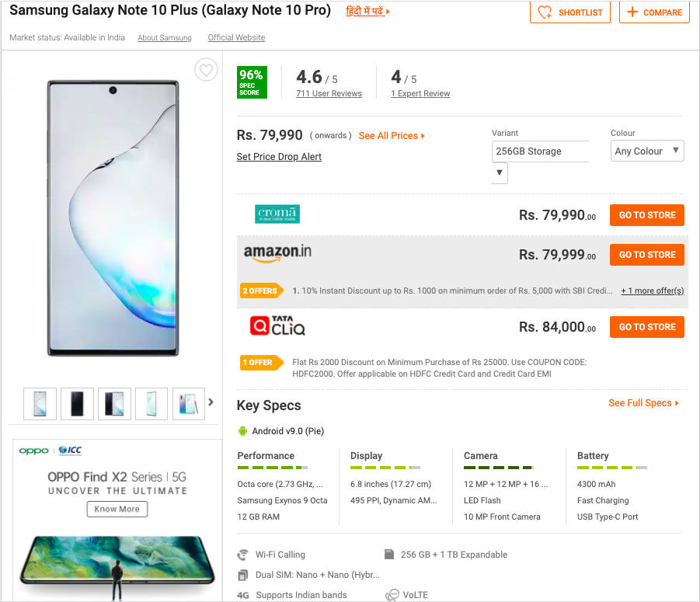Click the Amazon.in store logo
This screenshot has width=700, height=602.
277,254
